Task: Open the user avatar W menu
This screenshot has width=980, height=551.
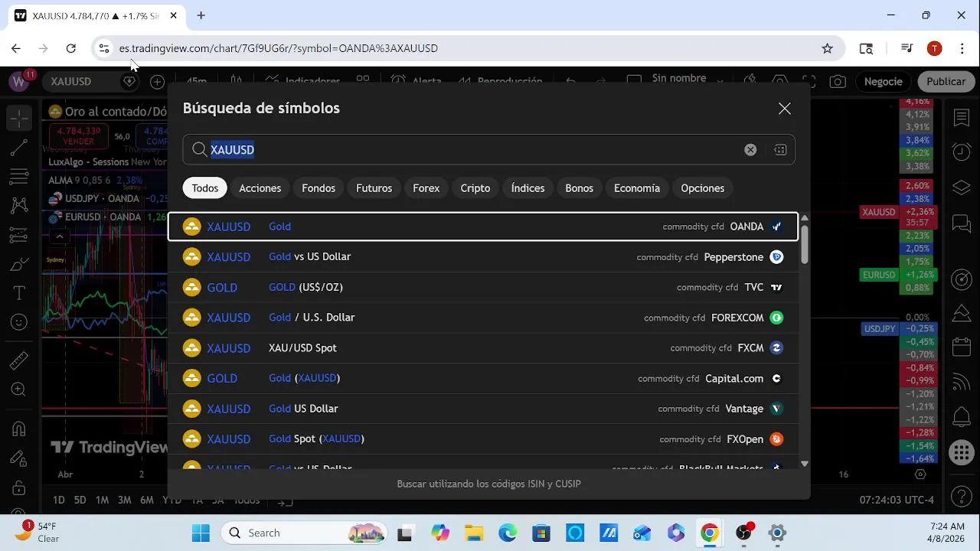Action: click(x=18, y=81)
